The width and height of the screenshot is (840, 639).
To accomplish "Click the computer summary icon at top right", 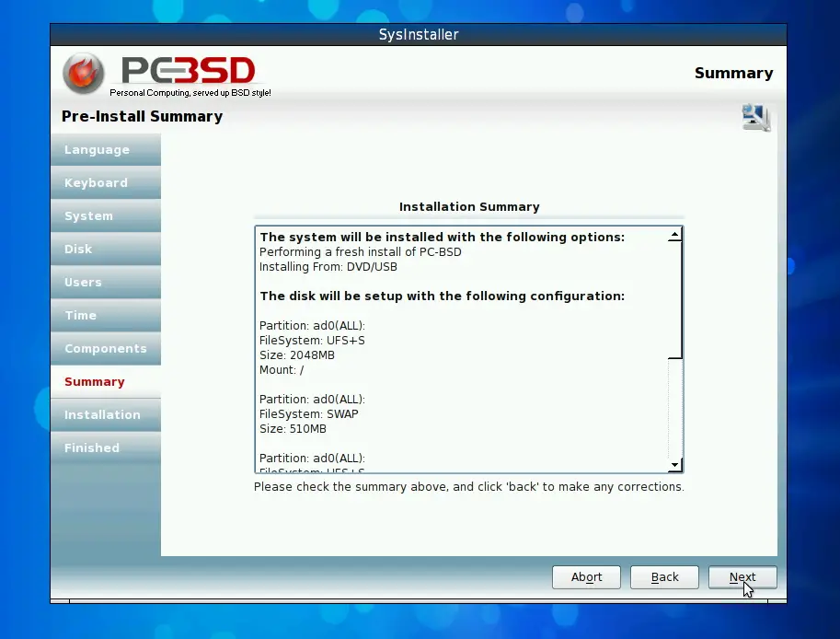I will 756,118.
